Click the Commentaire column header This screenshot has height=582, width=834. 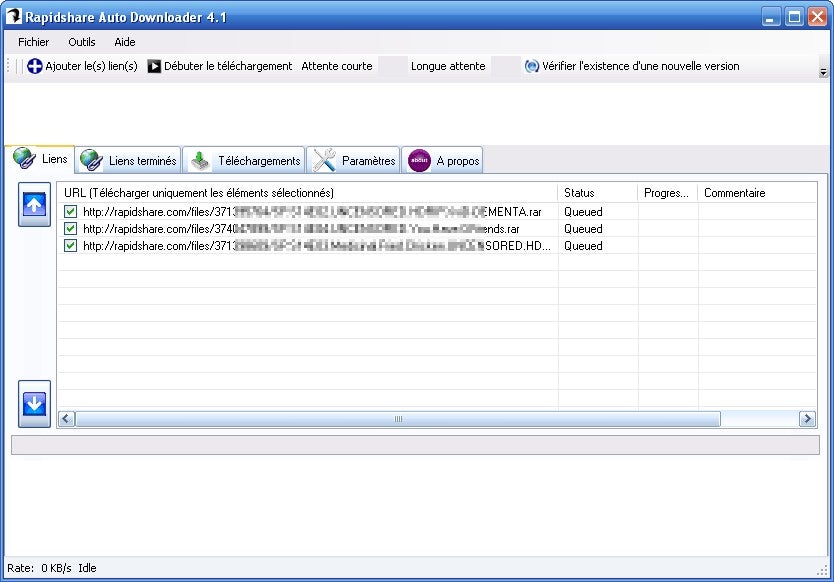click(x=757, y=193)
